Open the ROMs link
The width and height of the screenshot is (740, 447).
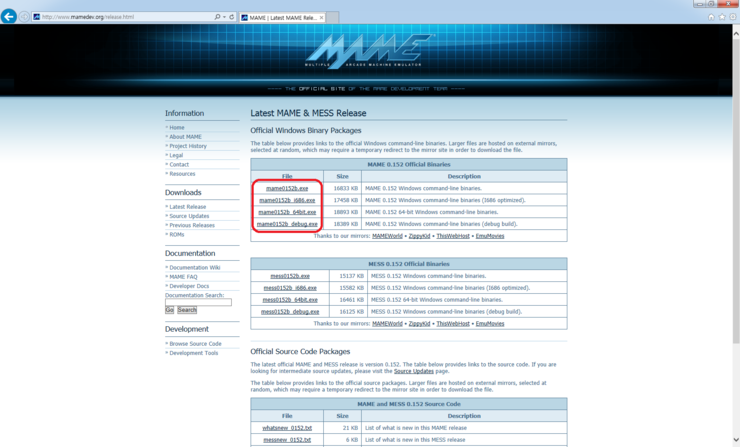(177, 235)
